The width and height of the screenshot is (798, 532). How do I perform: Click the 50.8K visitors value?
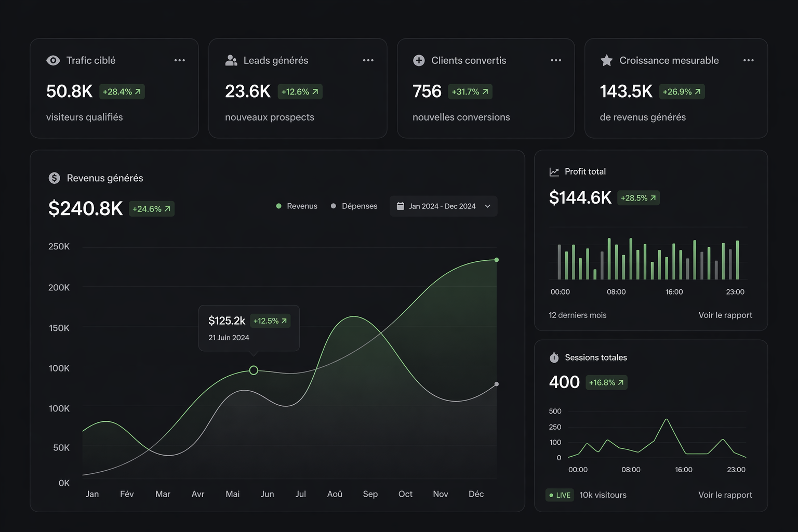[69, 91]
